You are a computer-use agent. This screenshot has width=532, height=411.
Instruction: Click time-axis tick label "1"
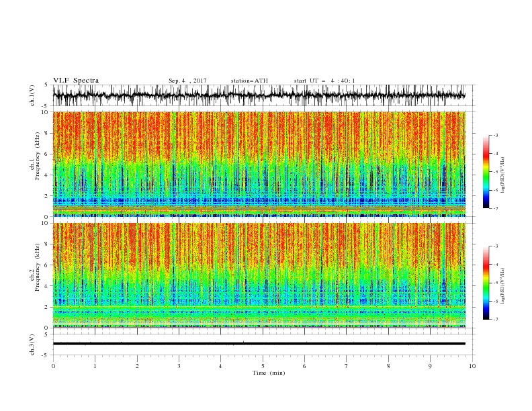point(95,366)
